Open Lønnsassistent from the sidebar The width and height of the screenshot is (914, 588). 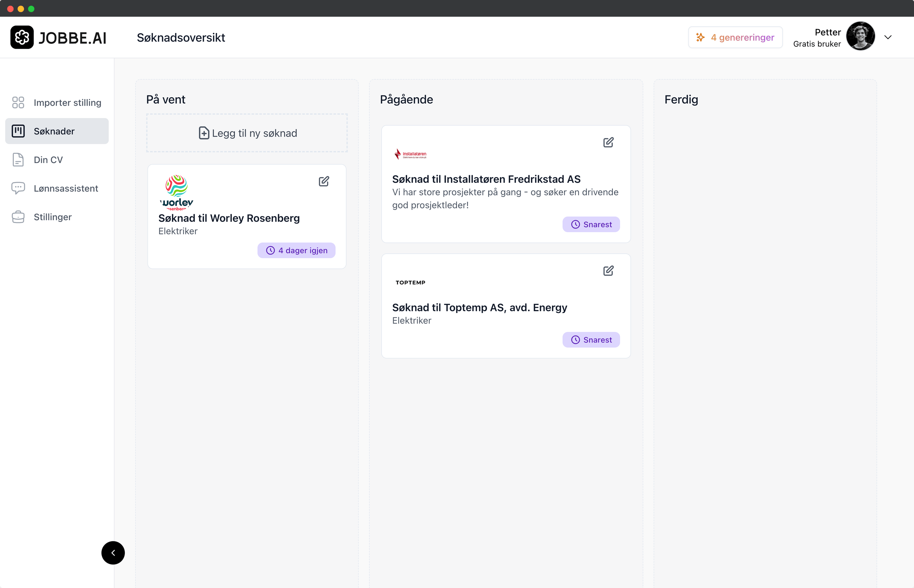(x=66, y=188)
